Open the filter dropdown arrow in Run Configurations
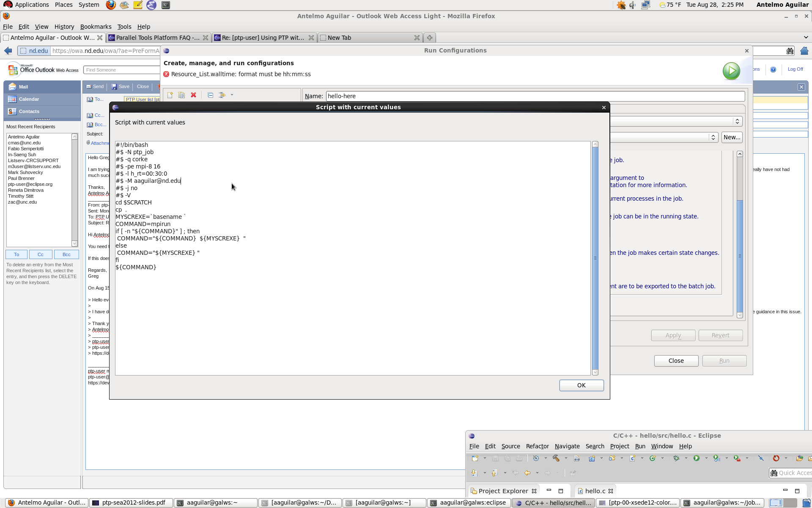Image resolution: width=812 pixels, height=508 pixels. click(232, 95)
